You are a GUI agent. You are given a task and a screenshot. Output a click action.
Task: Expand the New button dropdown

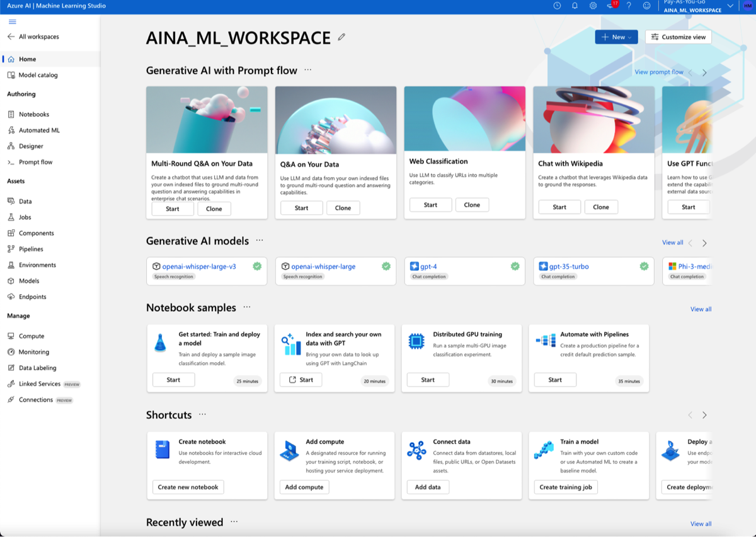click(616, 37)
